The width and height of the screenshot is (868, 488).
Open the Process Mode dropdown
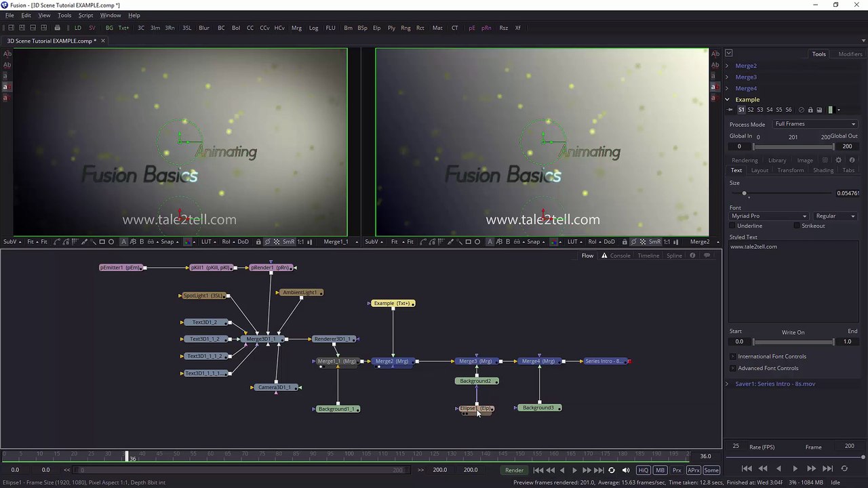816,124
